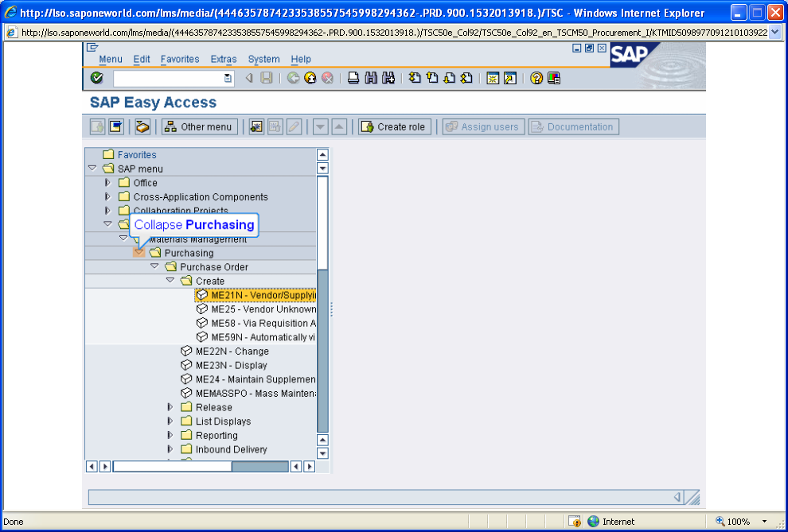This screenshot has height=532, width=788.
Task: Click the Assign users button
Action: [483, 127]
